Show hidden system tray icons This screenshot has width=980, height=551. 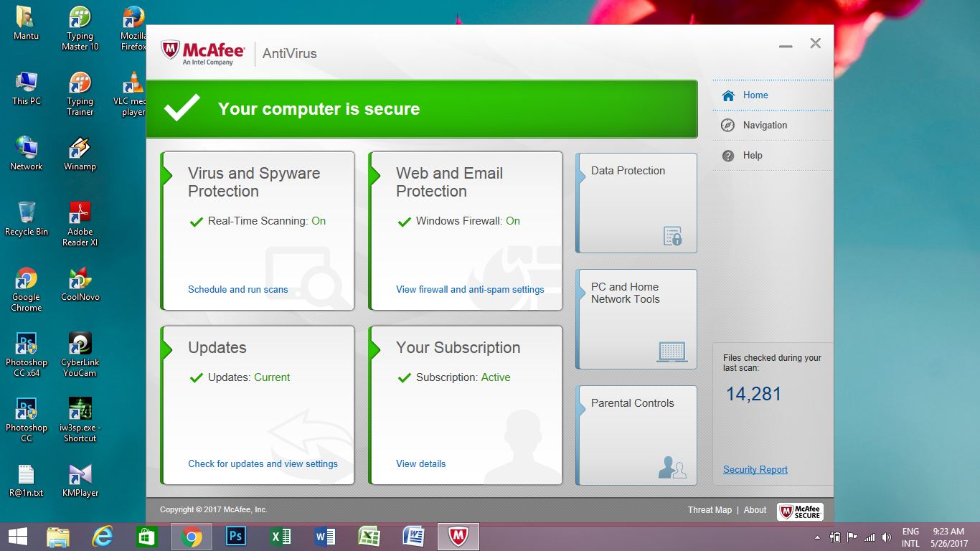pos(817,537)
